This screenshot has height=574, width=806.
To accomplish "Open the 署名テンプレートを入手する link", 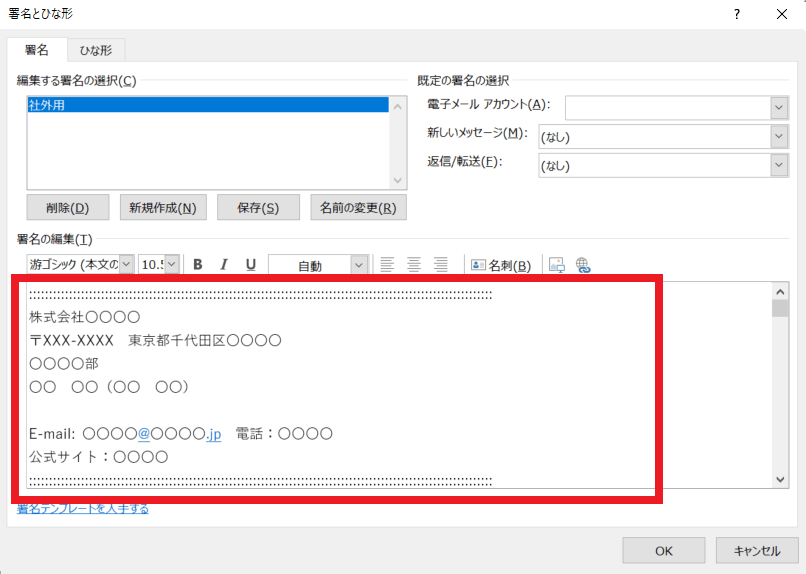I will coord(83,509).
